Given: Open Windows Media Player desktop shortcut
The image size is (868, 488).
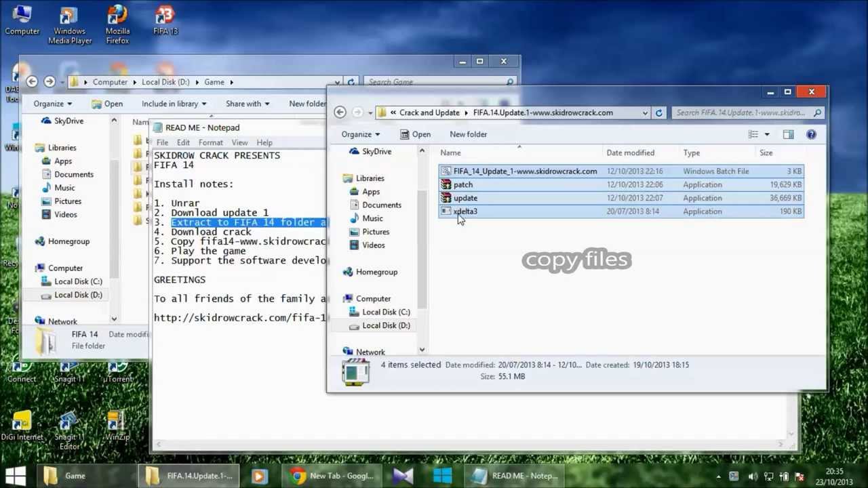Looking at the screenshot, I should click(x=69, y=26).
